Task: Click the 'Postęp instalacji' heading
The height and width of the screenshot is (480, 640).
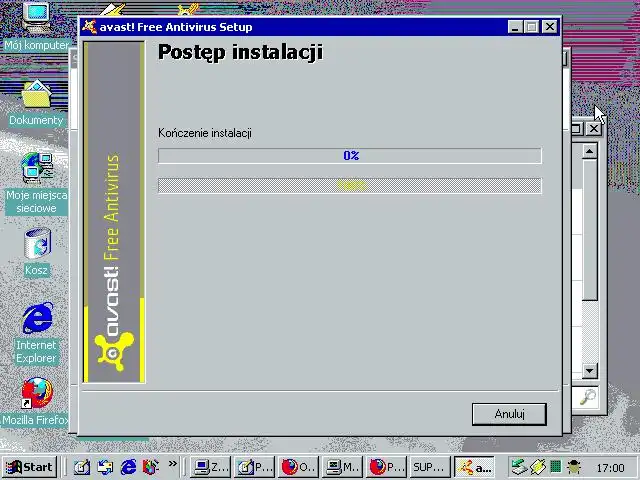Action: tap(240, 52)
